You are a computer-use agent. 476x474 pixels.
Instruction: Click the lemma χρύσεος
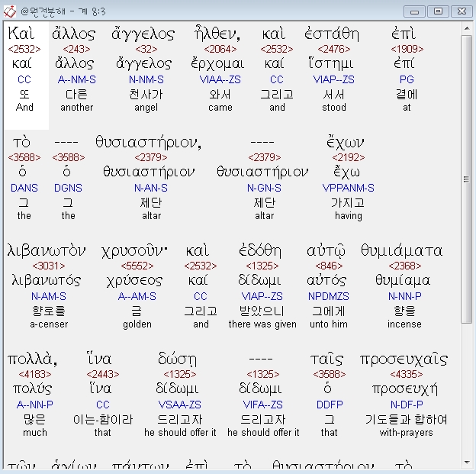134,281
